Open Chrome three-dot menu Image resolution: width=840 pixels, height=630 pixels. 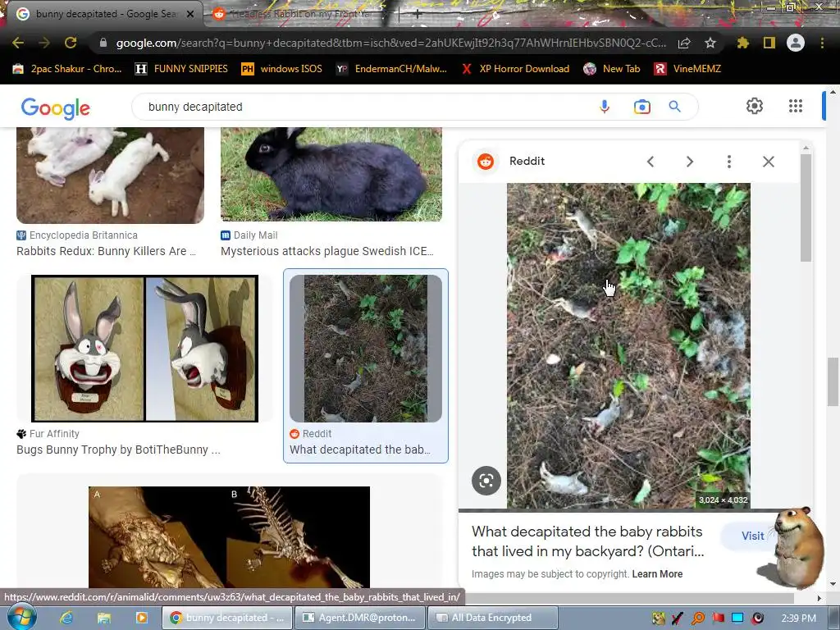(822, 43)
